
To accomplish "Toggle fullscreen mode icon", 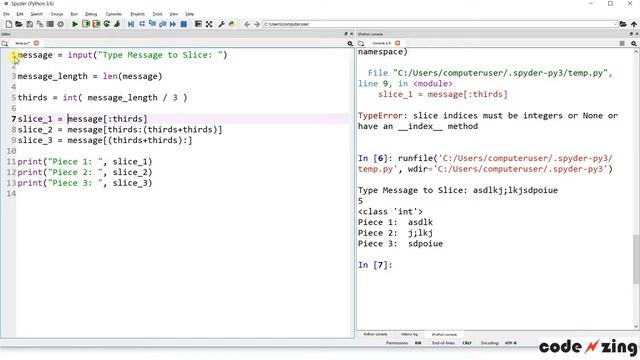I will [209, 24].
